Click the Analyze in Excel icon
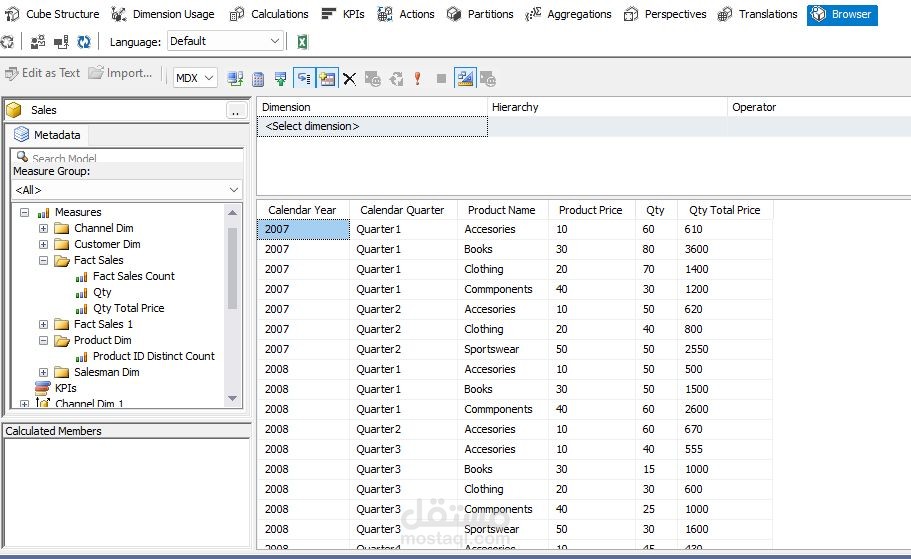The image size is (911, 559). 302,42
